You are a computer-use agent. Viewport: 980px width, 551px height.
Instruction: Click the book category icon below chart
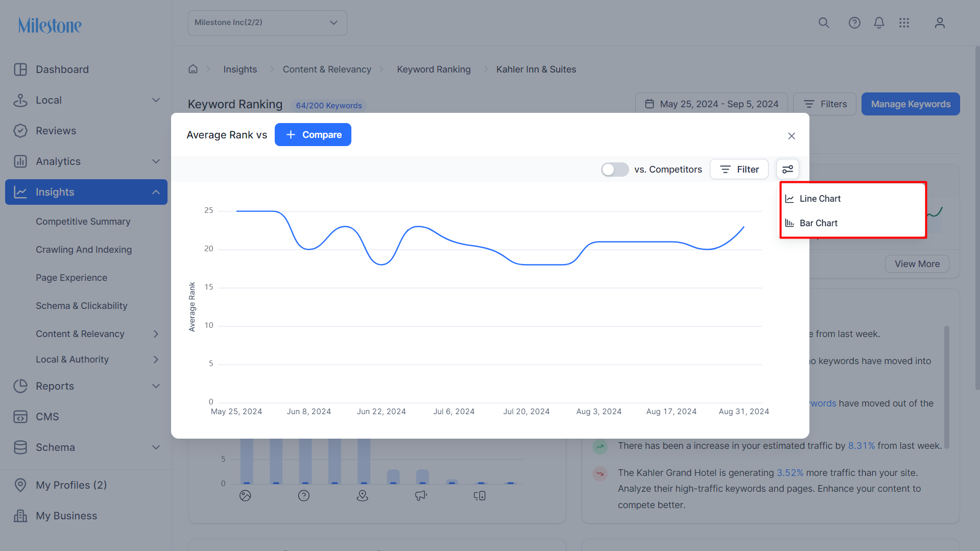tap(480, 495)
